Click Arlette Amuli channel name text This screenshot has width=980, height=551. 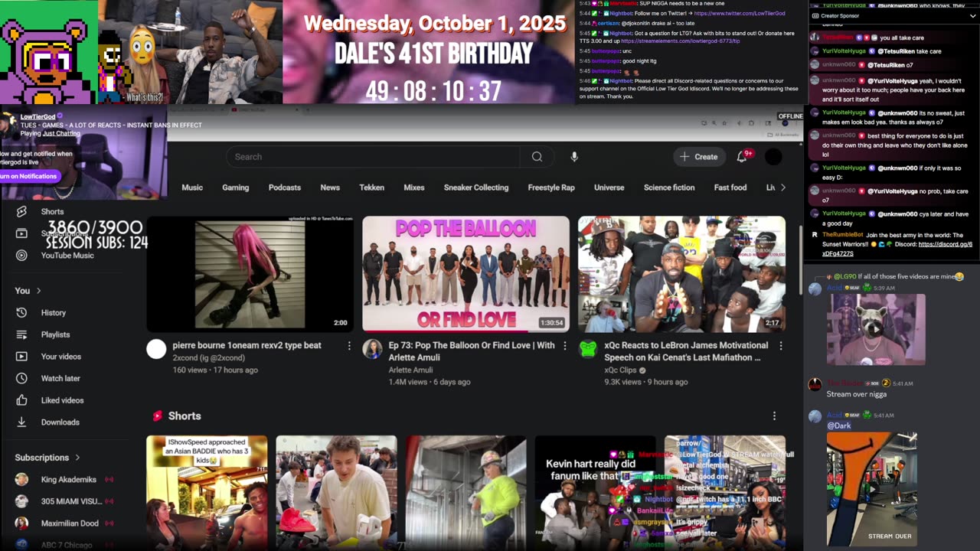pos(410,370)
